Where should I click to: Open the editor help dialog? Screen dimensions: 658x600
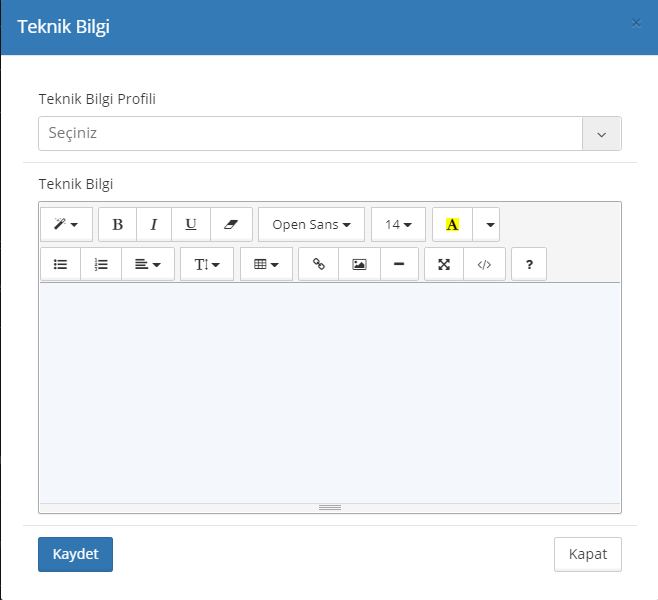(529, 264)
